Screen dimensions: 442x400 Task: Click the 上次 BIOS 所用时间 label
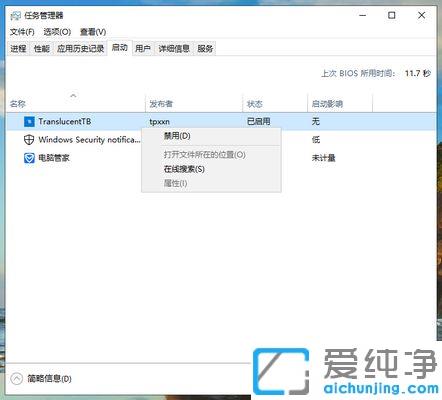[358, 73]
